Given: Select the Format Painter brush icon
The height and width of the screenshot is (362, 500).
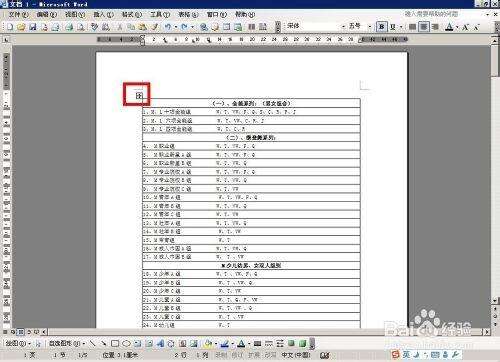Looking at the screenshot, I should (154, 27).
